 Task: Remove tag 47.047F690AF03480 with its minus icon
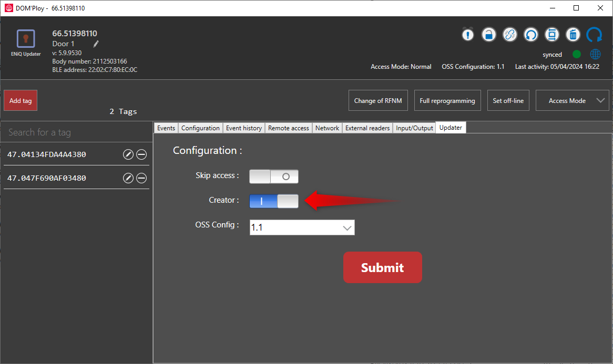[x=141, y=178]
